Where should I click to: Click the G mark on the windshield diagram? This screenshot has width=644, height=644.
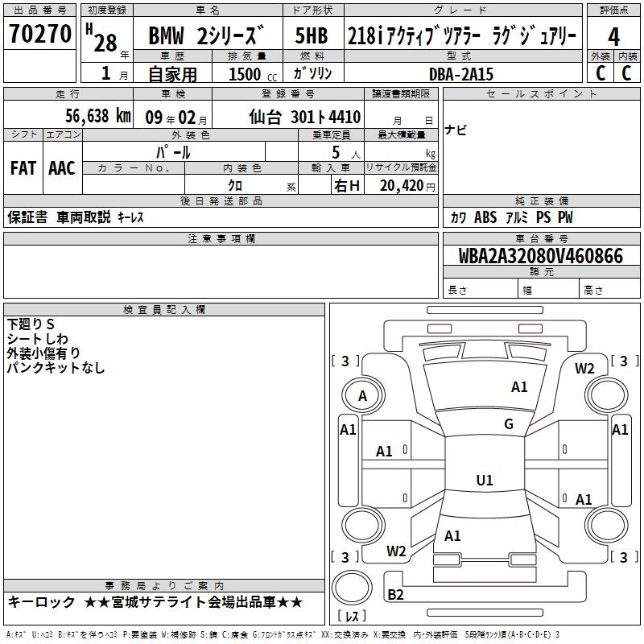(509, 424)
